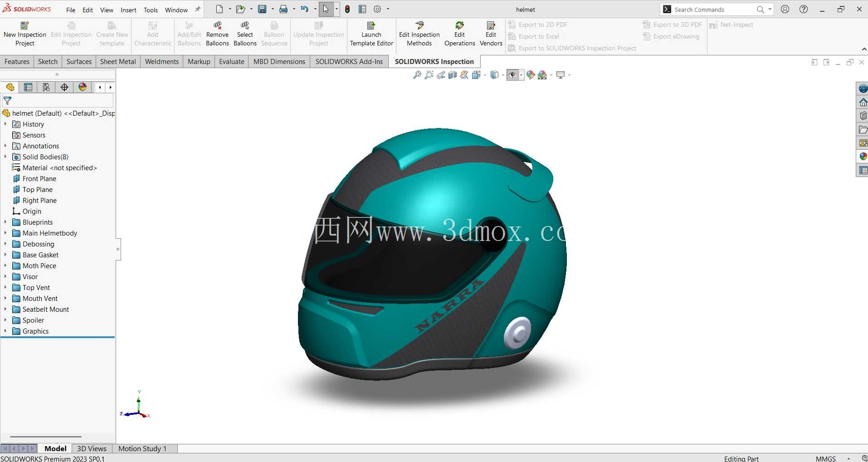This screenshot has height=462, width=868.
Task: Click Launch Template Editor
Action: coord(371,34)
